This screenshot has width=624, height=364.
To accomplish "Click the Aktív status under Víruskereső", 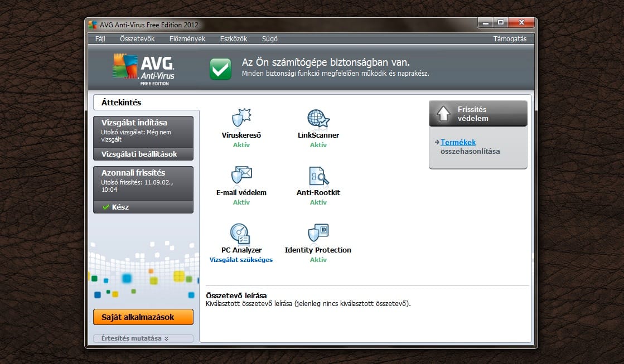I will [x=241, y=145].
